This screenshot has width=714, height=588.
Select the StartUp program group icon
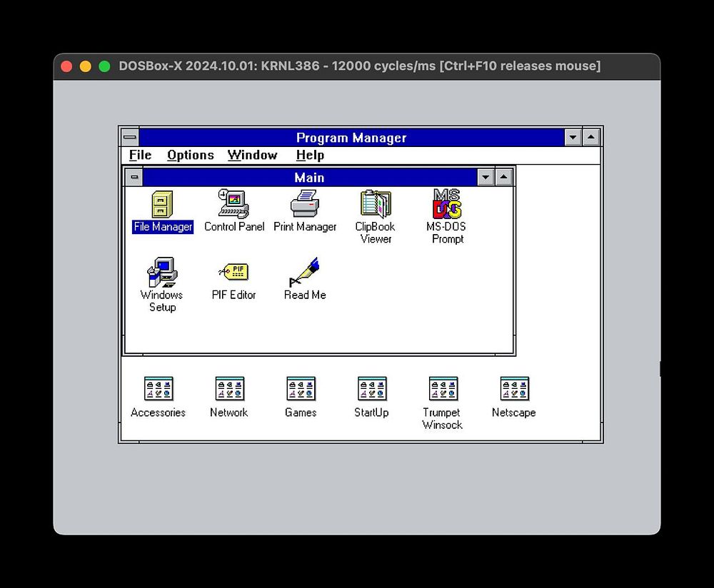tap(371, 389)
